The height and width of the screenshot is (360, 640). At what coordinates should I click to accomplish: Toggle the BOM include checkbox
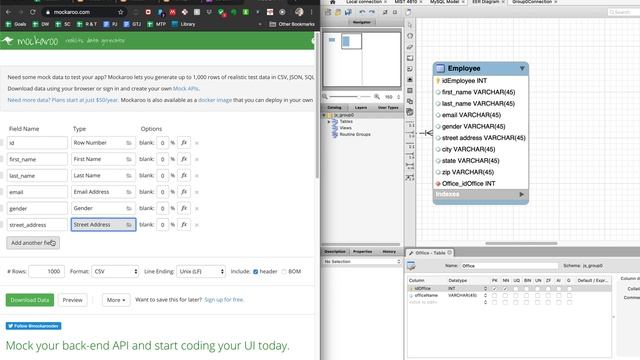click(284, 272)
